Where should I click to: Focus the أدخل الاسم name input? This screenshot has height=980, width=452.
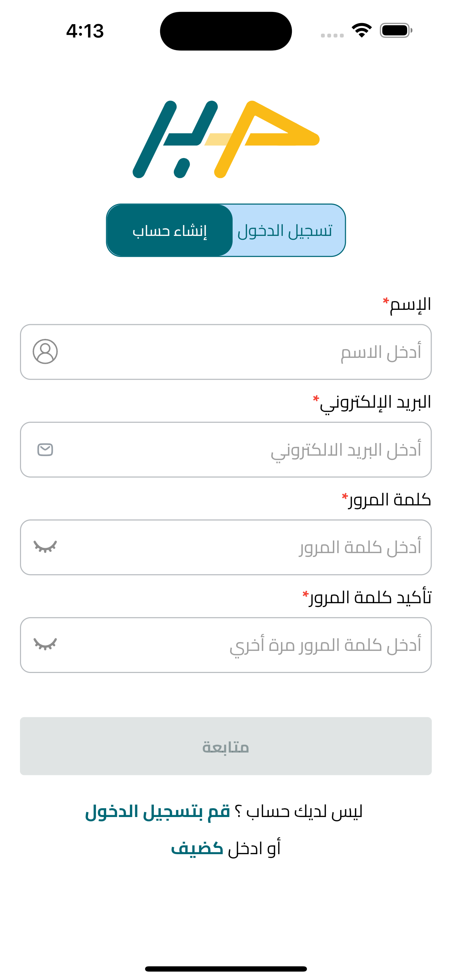pos(226,352)
